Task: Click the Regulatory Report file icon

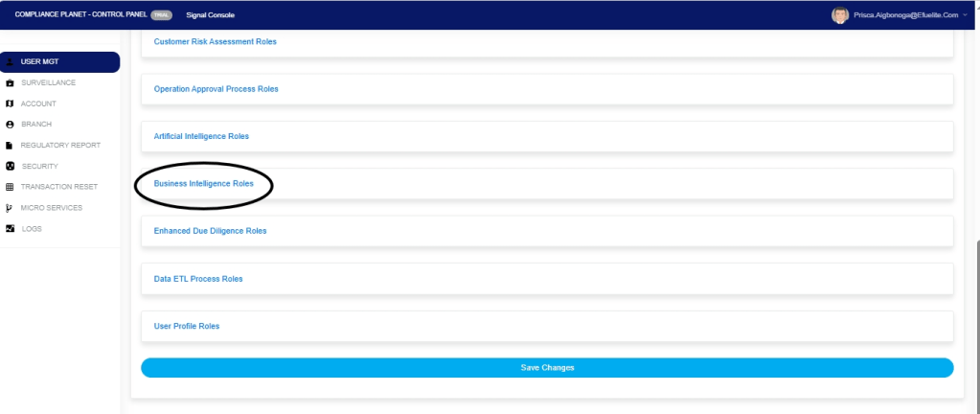Action: (10, 146)
